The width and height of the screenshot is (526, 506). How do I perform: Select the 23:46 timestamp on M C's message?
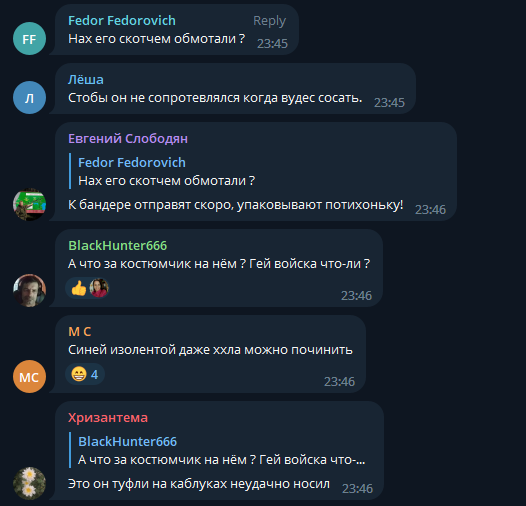click(x=339, y=382)
